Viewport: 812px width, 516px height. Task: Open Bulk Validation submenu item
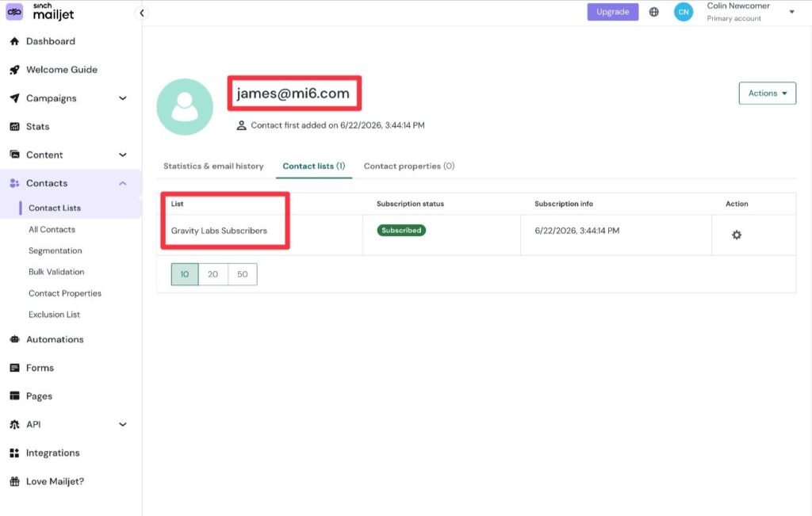point(56,272)
